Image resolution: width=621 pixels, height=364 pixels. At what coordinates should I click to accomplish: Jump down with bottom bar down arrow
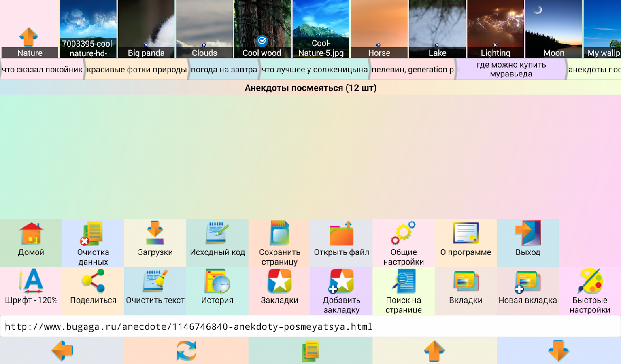tap(559, 351)
